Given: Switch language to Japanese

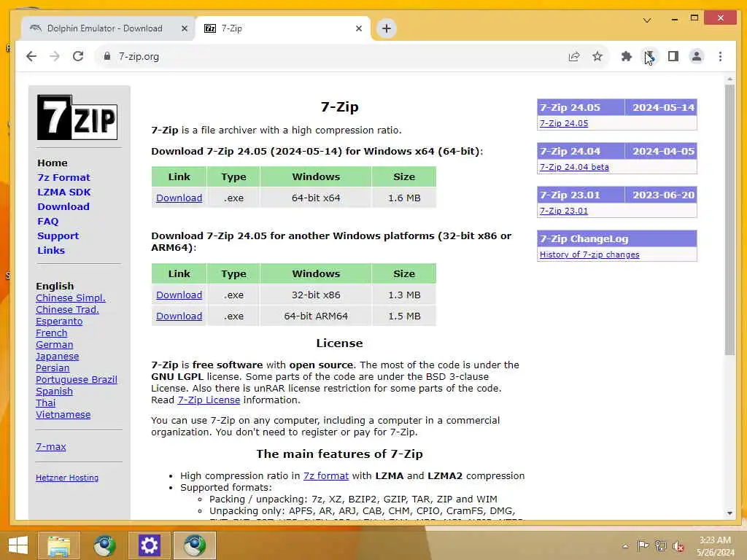Looking at the screenshot, I should coord(57,356).
